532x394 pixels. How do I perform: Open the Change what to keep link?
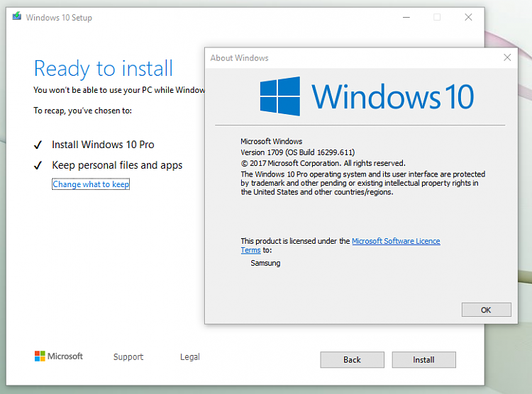[x=91, y=184]
